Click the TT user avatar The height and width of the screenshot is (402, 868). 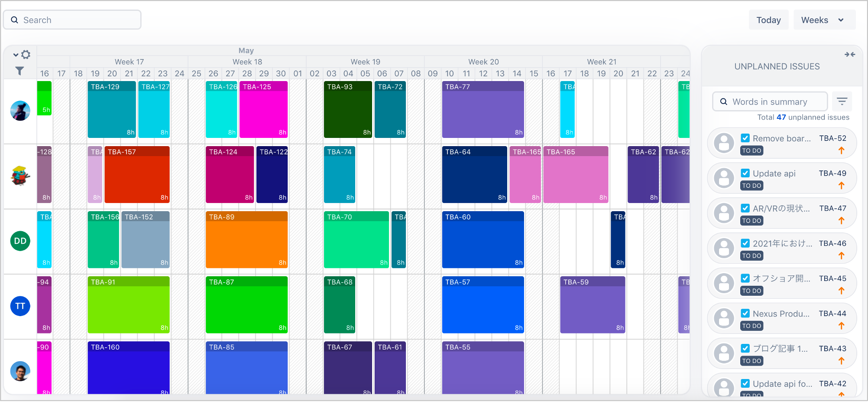(x=20, y=306)
